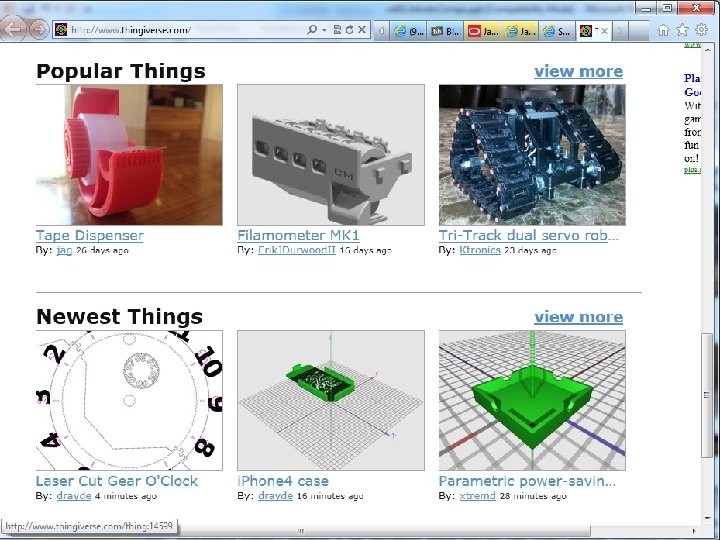Open the Laser Cut Gear O'Clock thumbnail
This screenshot has height=540, width=720.
coord(129,400)
